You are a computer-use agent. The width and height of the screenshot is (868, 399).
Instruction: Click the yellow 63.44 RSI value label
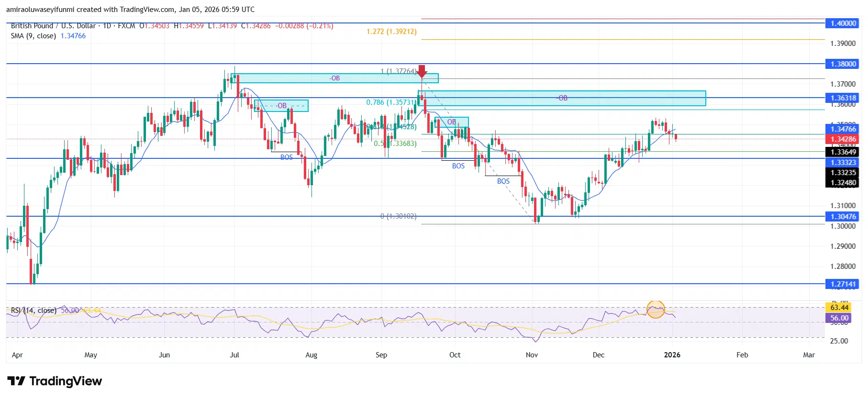(x=839, y=308)
